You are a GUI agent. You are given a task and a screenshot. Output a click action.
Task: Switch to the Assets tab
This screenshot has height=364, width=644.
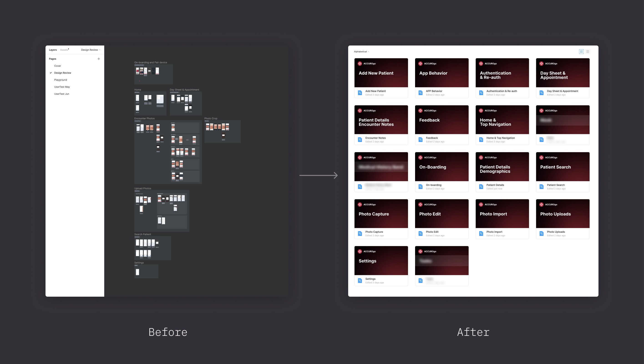[64, 50]
